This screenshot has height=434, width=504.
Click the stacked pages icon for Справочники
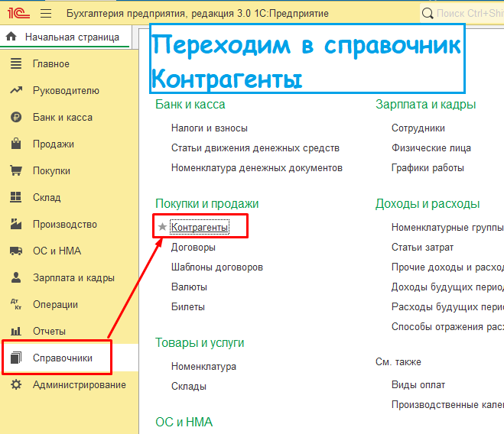[x=16, y=358]
